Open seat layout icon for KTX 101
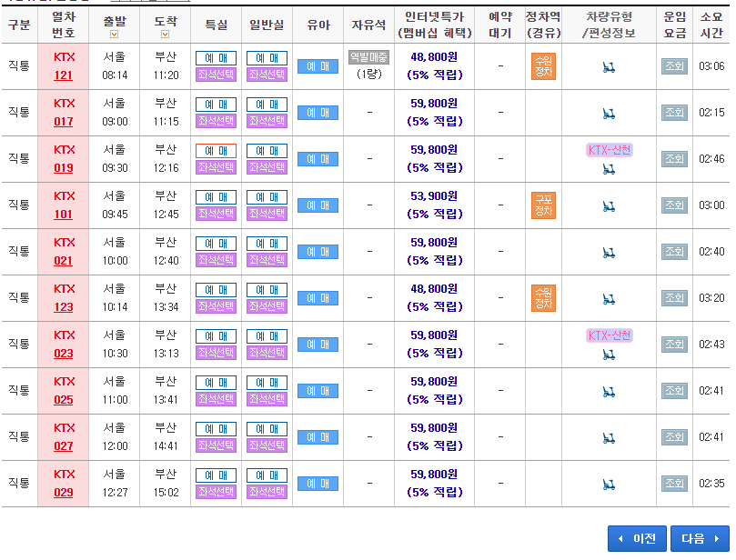 click(609, 206)
